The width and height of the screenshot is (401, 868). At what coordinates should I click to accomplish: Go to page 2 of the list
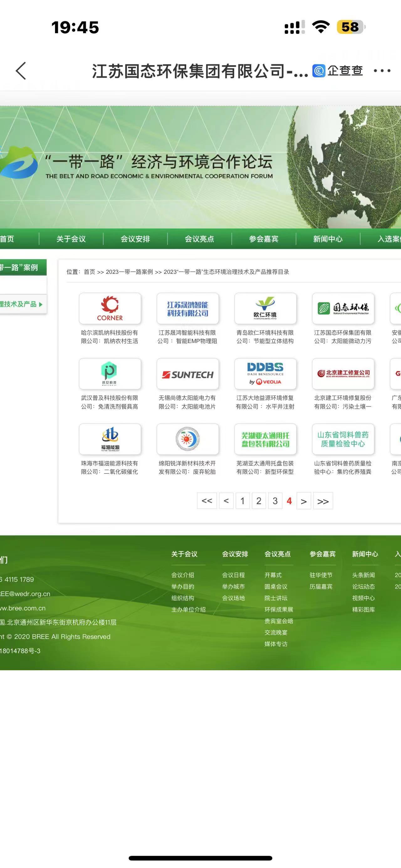(x=259, y=501)
